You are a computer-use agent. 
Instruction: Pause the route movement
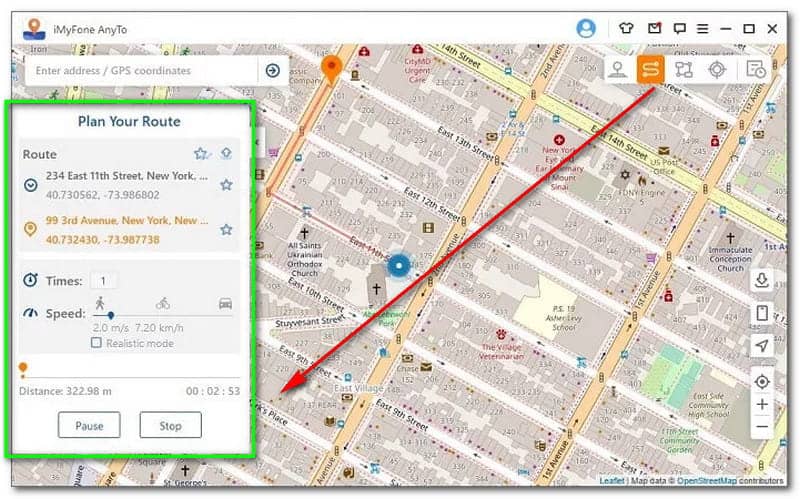(89, 425)
